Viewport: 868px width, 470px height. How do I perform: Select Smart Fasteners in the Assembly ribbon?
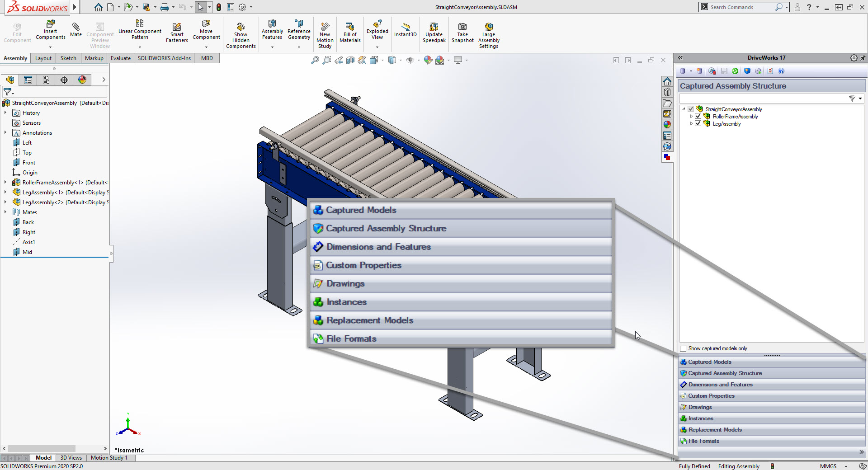pyautogui.click(x=176, y=32)
